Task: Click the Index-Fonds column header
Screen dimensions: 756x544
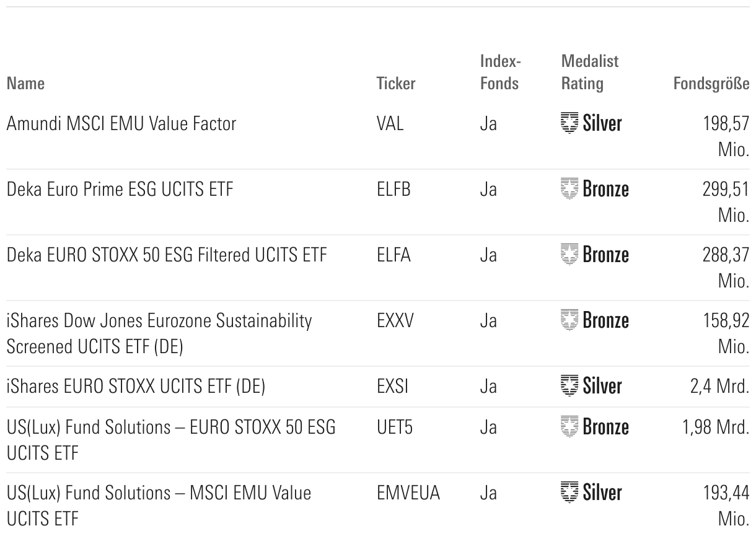Action: pos(499,72)
